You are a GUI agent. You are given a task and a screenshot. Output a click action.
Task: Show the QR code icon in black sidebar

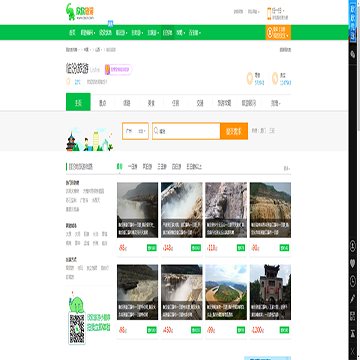(x=353, y=316)
